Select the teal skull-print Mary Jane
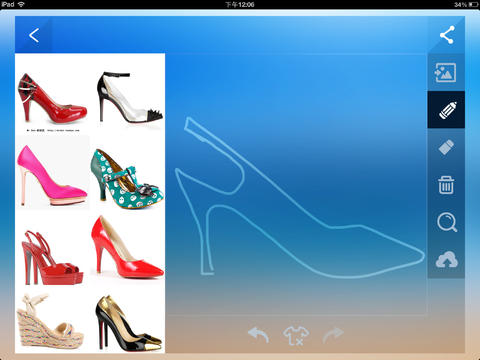480x360 pixels. [127, 178]
